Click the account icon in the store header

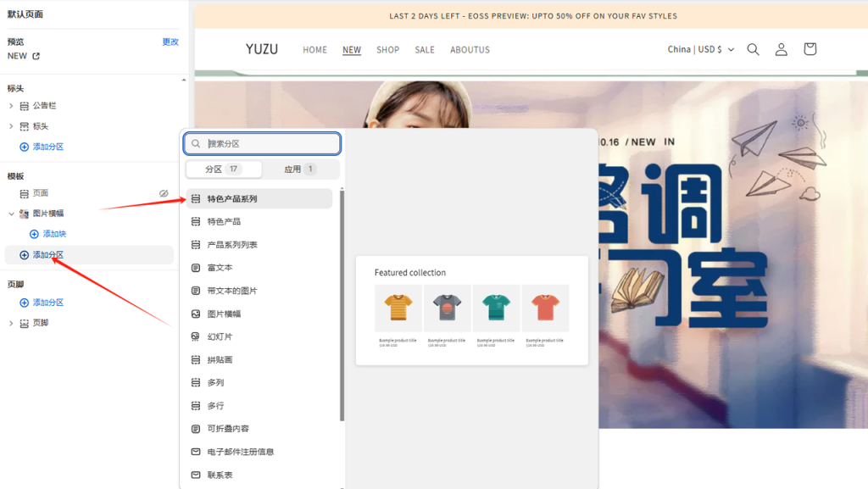[x=781, y=49]
